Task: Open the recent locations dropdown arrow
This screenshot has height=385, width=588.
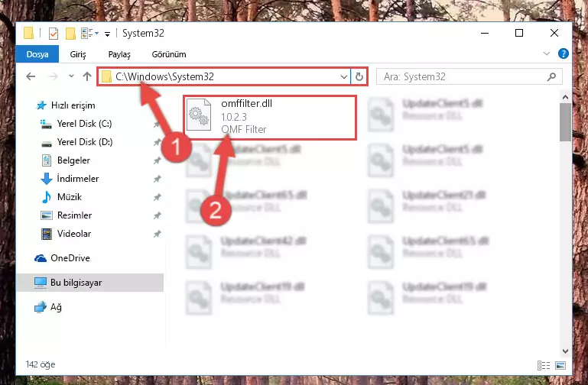Action: (x=71, y=76)
